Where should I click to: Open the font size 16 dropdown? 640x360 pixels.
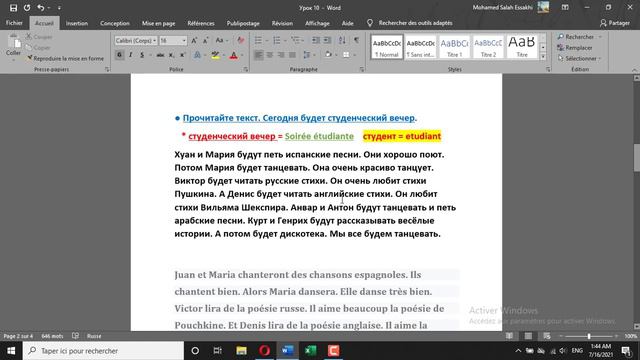pos(184,40)
